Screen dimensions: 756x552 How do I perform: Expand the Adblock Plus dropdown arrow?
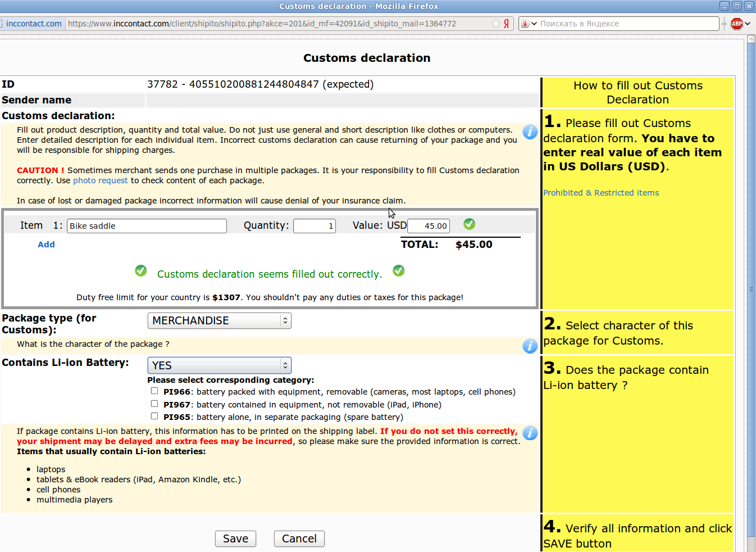(x=748, y=24)
